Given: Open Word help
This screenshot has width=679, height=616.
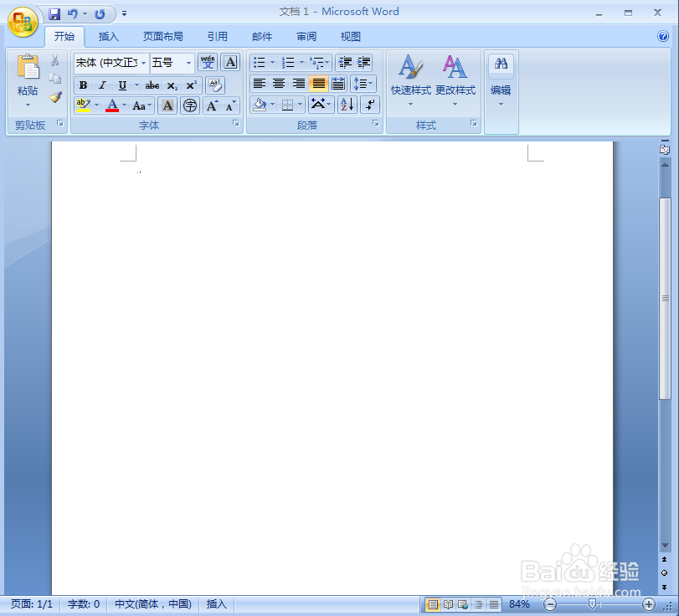Looking at the screenshot, I should (x=663, y=36).
